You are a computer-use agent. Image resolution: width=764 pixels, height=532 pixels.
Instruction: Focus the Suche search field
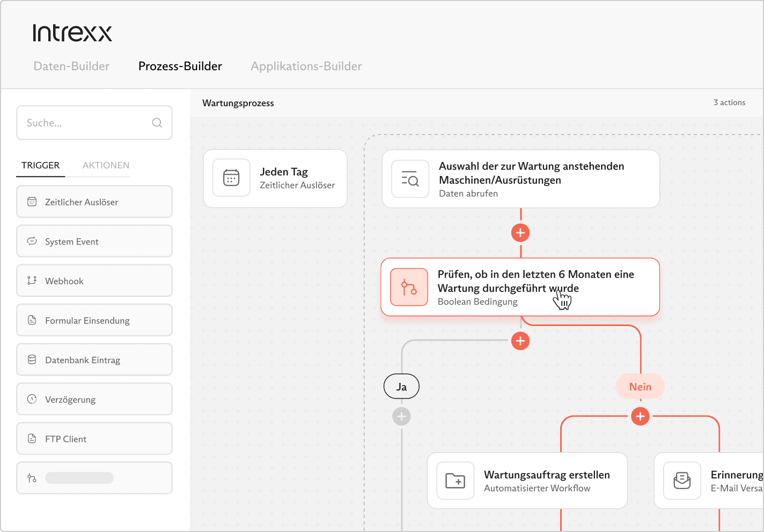pos(86,123)
